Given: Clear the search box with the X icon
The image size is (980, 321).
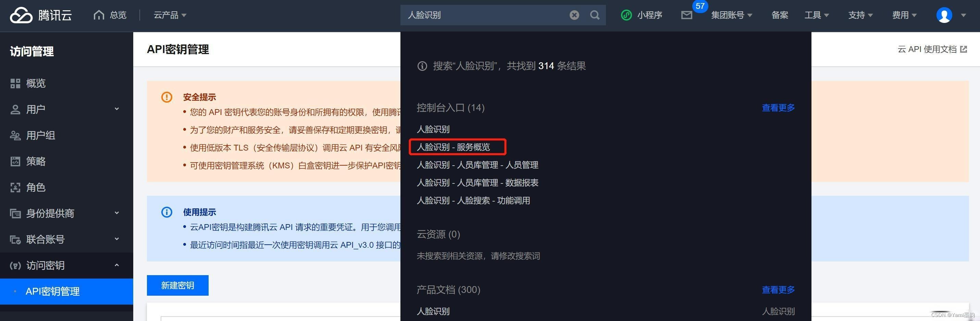Looking at the screenshot, I should click(x=574, y=15).
